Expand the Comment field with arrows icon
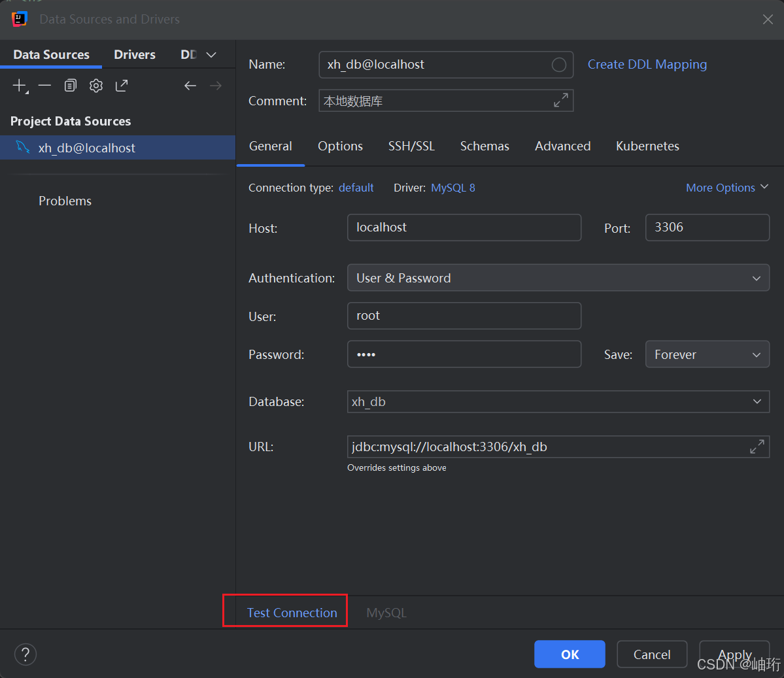This screenshot has height=678, width=784. pyautogui.click(x=560, y=101)
